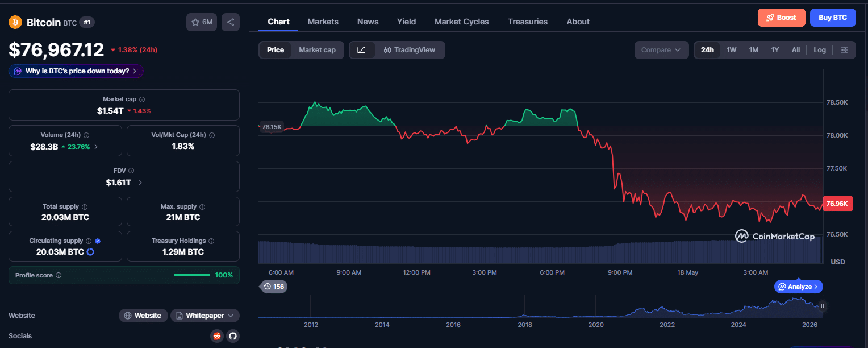The image size is (868, 348).
Task: Click the $1.54T market cap value
Action: [110, 111]
